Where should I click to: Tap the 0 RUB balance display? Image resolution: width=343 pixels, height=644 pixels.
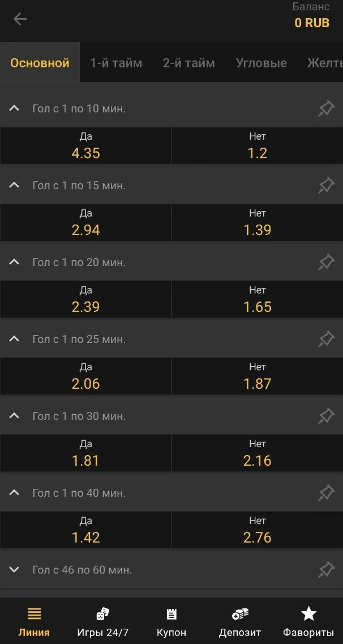[x=312, y=23]
